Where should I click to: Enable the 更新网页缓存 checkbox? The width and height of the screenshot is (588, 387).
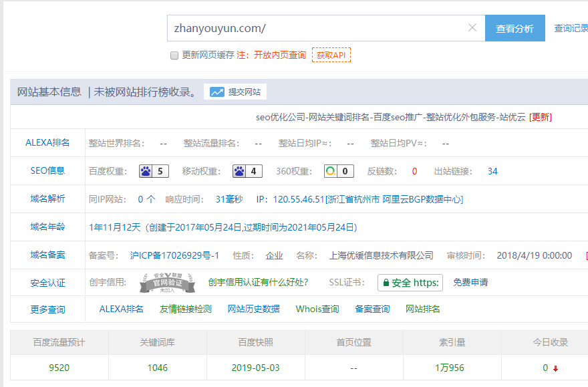point(174,55)
